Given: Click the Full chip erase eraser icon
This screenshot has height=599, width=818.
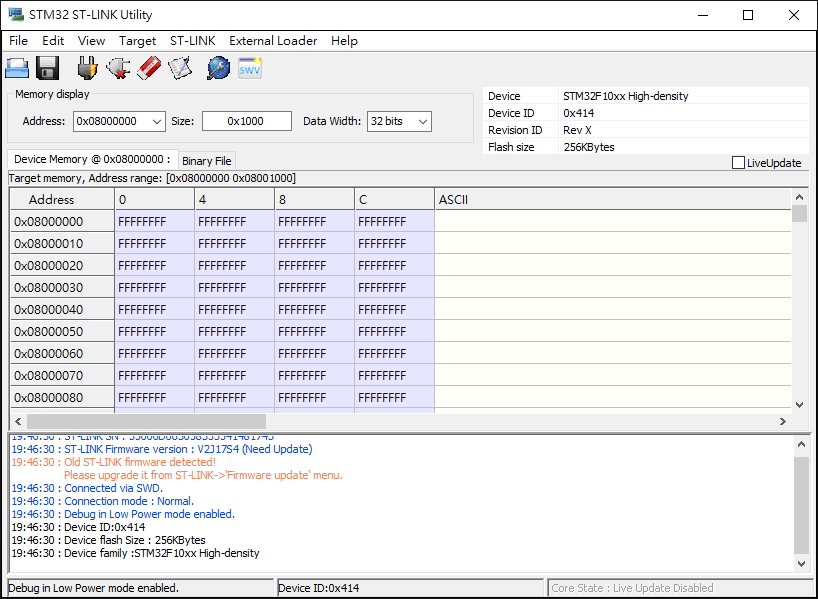Looking at the screenshot, I should pyautogui.click(x=149, y=68).
